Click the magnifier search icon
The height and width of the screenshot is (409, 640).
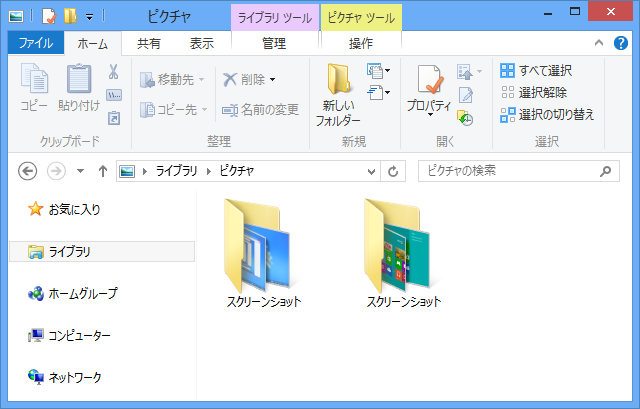coord(605,171)
